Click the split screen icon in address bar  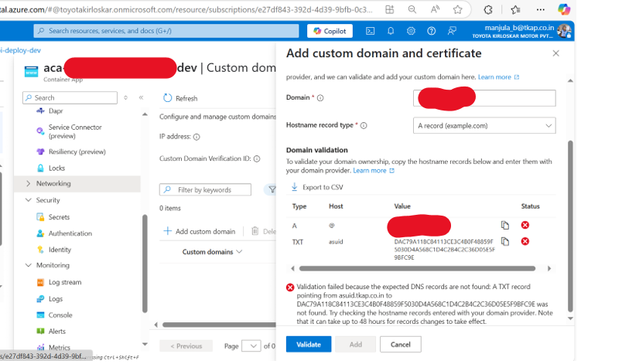[390, 9]
